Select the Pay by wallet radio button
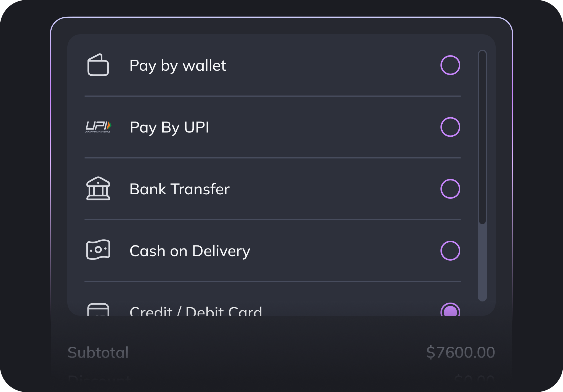Viewport: 563px width, 392px height. [x=450, y=65]
